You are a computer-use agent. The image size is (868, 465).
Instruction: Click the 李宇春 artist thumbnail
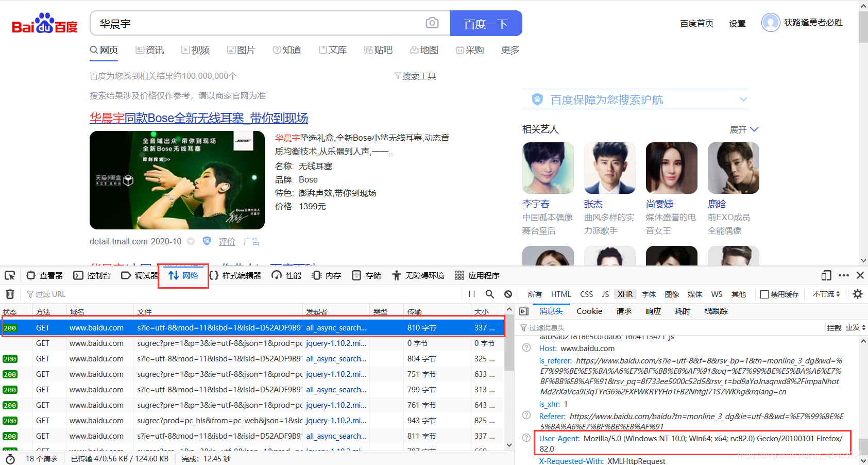pyautogui.click(x=548, y=168)
